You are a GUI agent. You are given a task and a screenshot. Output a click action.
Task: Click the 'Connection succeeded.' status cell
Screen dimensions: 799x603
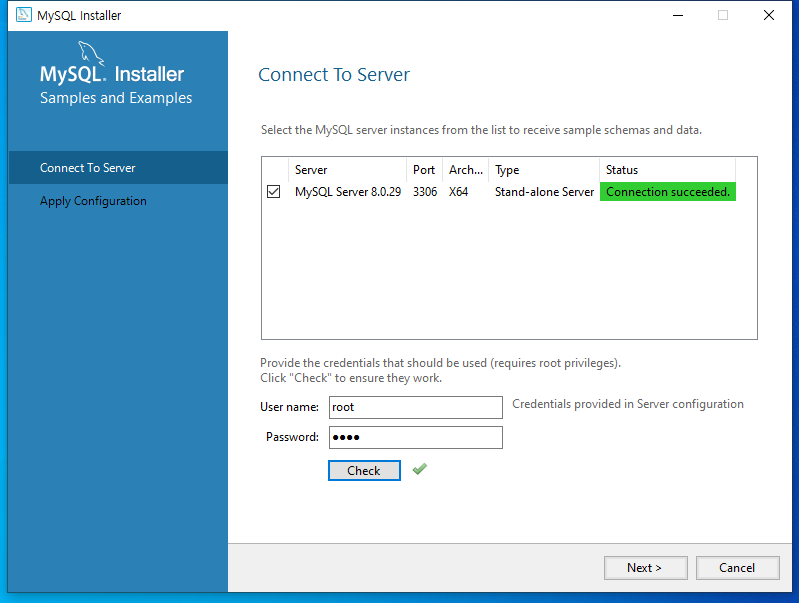668,192
